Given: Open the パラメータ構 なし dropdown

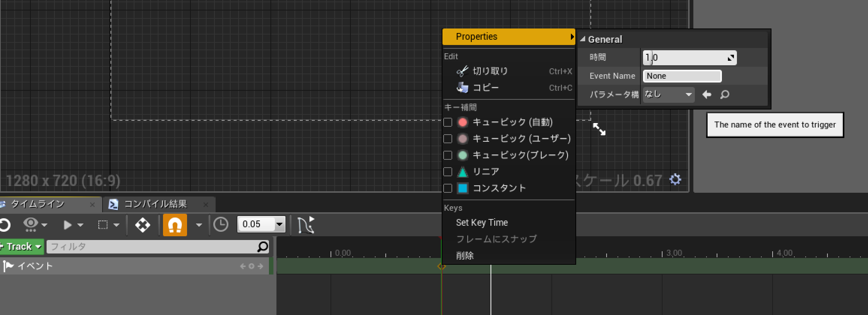Looking at the screenshot, I should click(668, 94).
